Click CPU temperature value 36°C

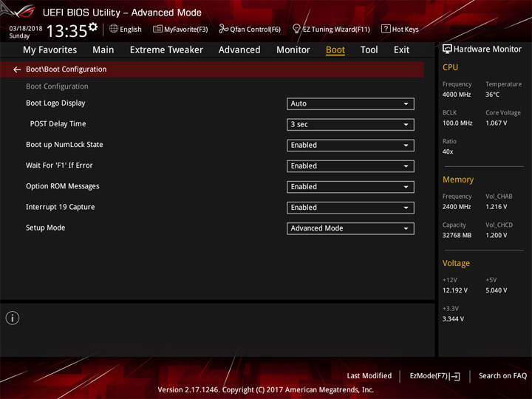coord(492,95)
